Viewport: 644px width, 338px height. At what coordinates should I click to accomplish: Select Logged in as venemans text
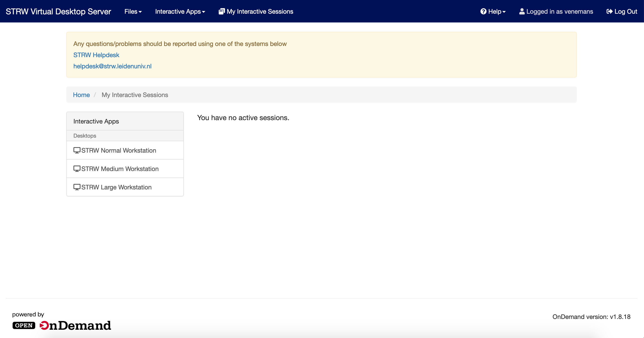click(560, 11)
